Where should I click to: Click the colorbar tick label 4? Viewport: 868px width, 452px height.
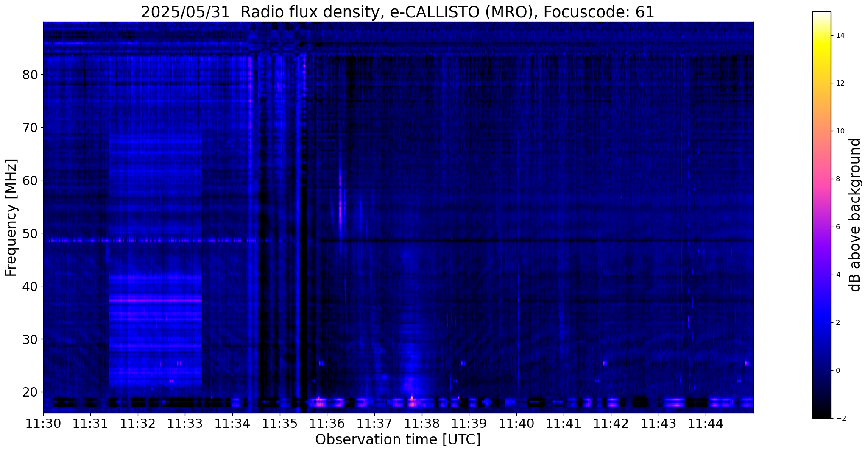[x=837, y=275]
